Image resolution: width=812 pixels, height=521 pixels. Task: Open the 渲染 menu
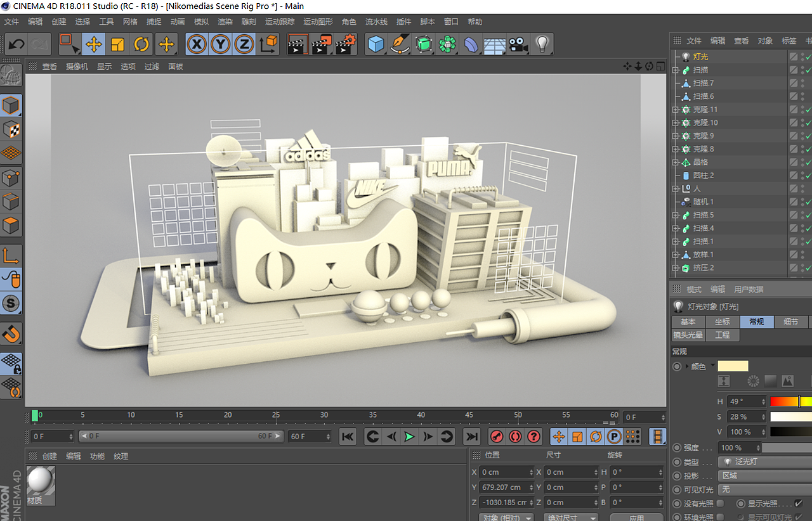click(x=225, y=22)
